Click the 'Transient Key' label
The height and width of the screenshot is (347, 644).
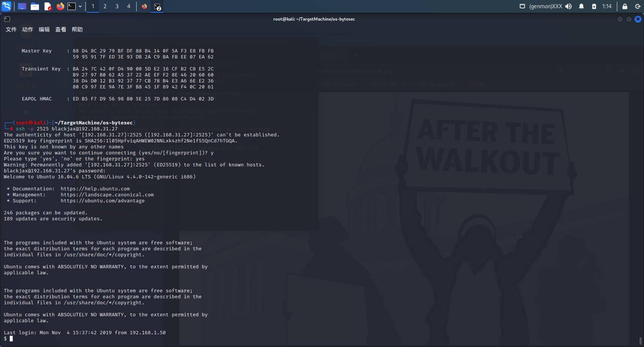pyautogui.click(x=41, y=69)
